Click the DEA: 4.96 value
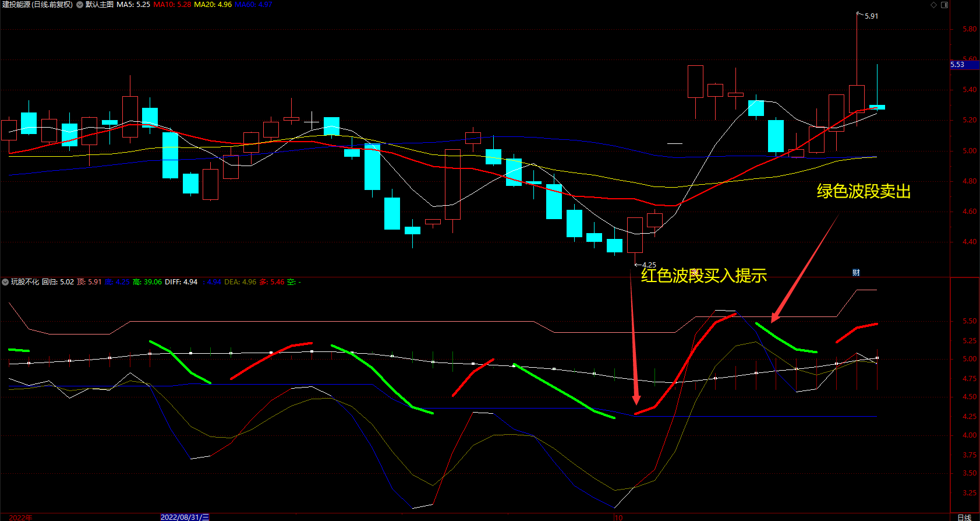980x521 pixels. 240,282
